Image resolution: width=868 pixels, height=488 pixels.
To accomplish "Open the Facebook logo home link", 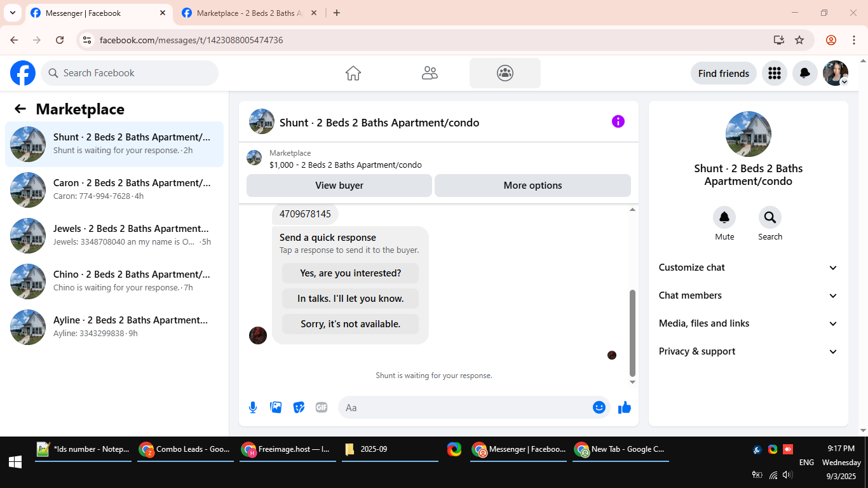I will pos(23,73).
